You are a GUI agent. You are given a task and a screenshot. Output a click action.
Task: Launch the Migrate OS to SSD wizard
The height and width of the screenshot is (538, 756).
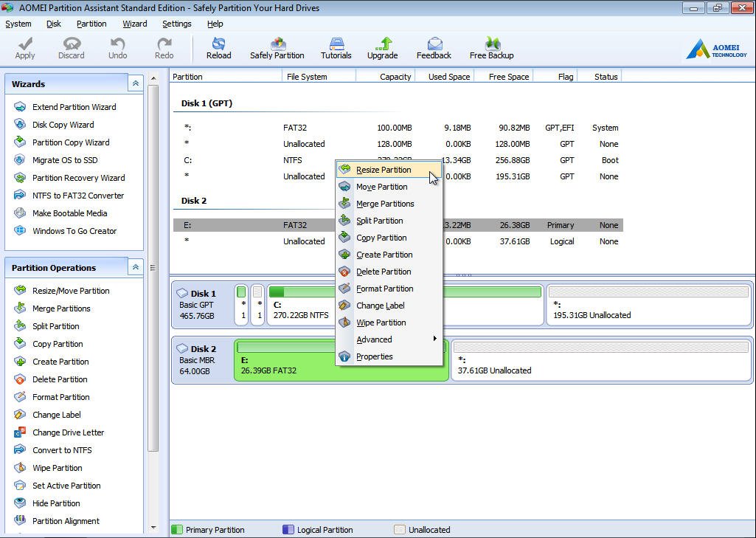[65, 160]
